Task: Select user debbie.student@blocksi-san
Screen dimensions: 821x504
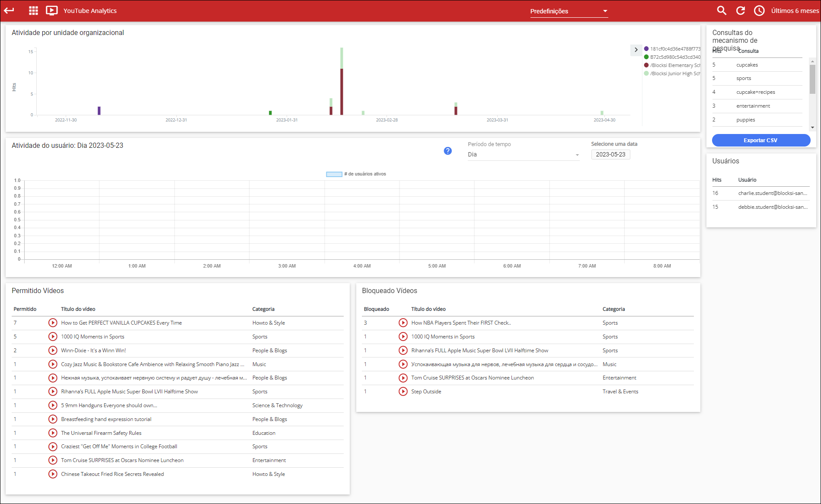Action: pyautogui.click(x=761, y=207)
